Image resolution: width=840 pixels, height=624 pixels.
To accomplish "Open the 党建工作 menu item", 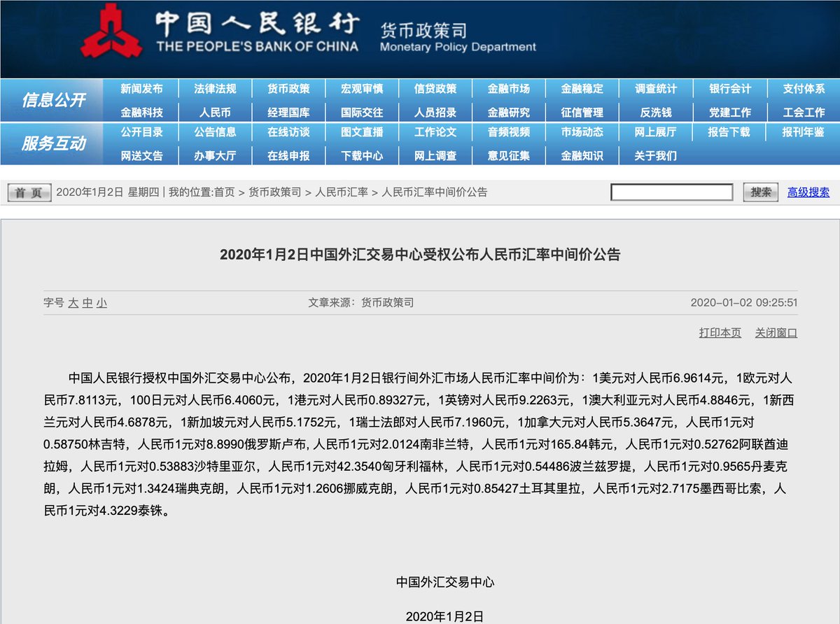I will (729, 112).
